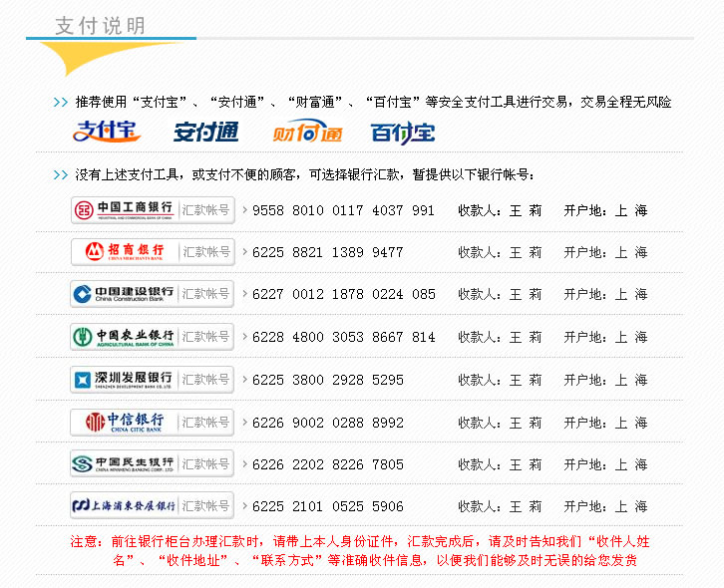Click 开户地: 上海 in the 招商银行 row
Viewport: 724px width, 588px height.
605,252
